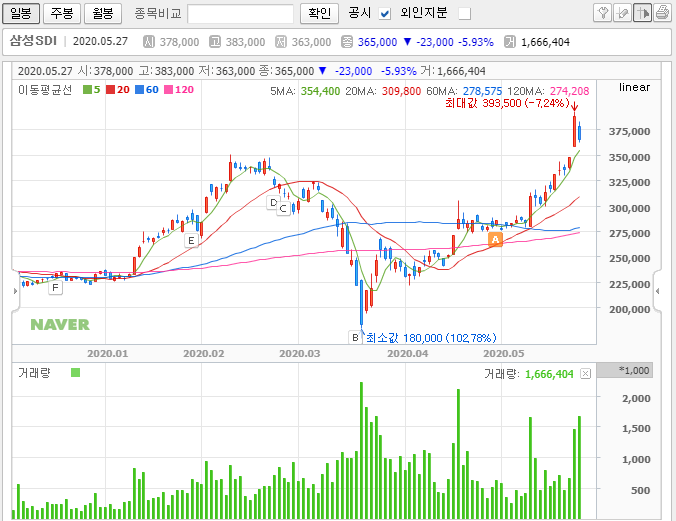This screenshot has height=521, width=676.
Task: Click the 이동평균선 legend label
Action: [x=45, y=90]
